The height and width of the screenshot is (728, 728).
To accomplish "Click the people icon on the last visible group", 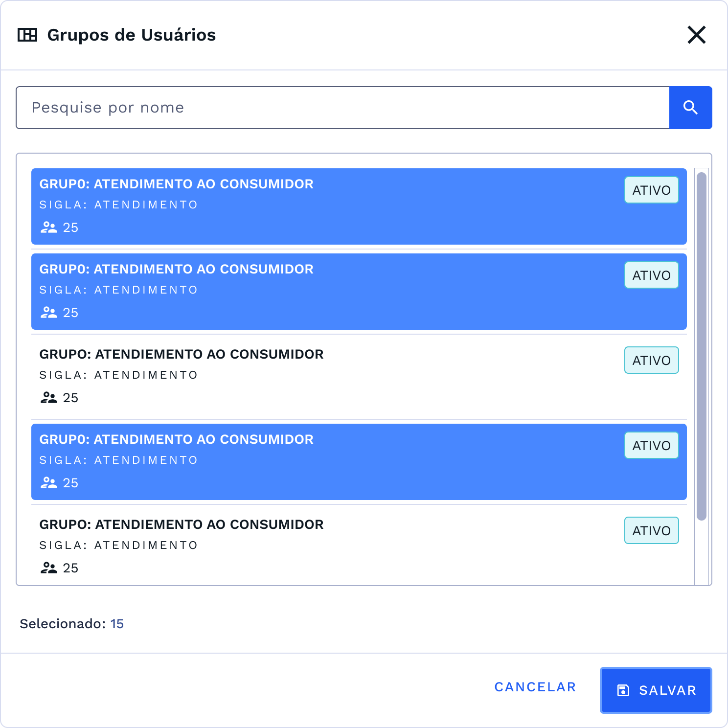I will (48, 567).
